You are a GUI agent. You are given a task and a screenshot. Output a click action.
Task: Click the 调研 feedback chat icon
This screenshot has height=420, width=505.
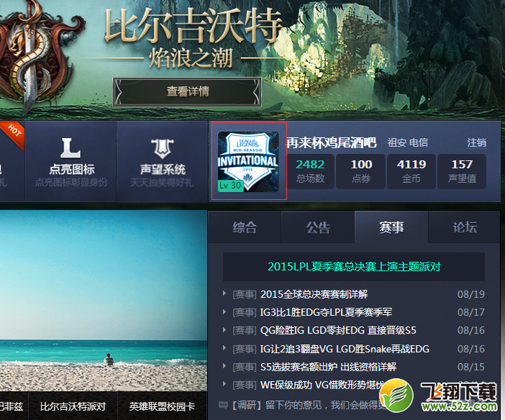tap(223, 405)
